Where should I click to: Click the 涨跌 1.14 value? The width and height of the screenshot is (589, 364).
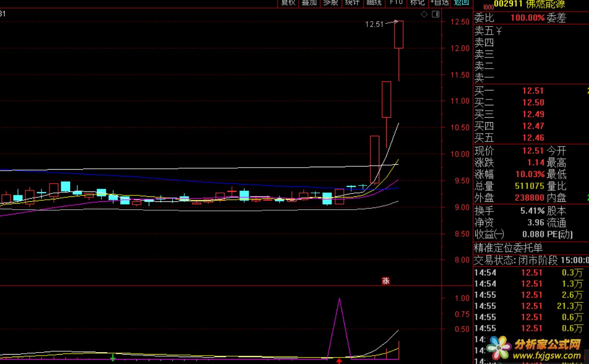pos(536,163)
